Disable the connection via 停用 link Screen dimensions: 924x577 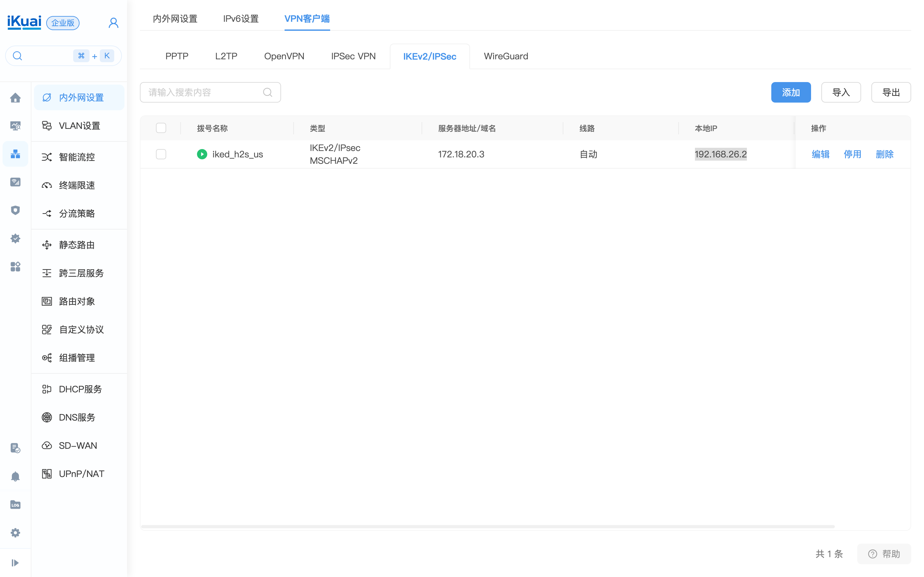tap(852, 154)
